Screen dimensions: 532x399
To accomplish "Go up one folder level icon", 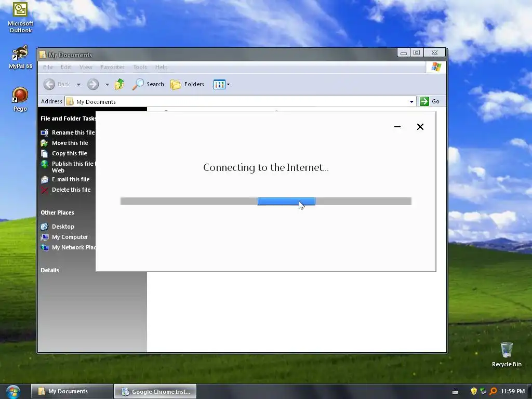I will (119, 84).
